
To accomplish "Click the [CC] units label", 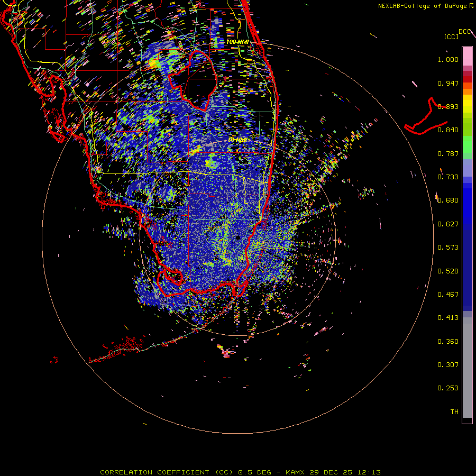I will tap(451, 36).
